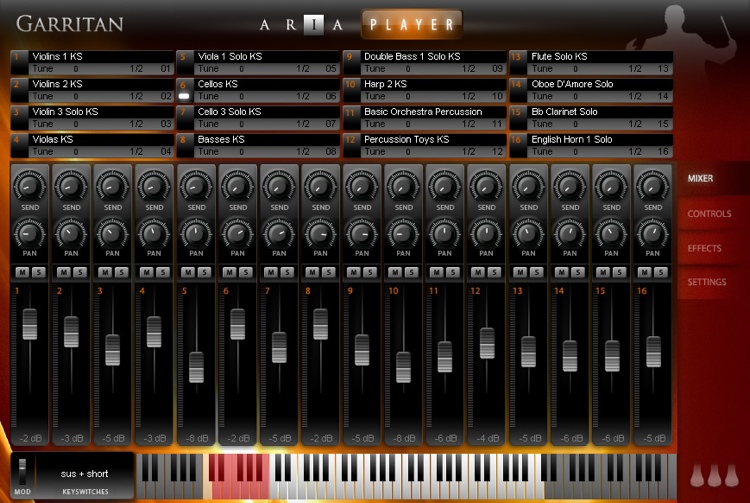Viewport: 750px width, 503px height.
Task: Mute mixer channel 1
Action: 22,272
